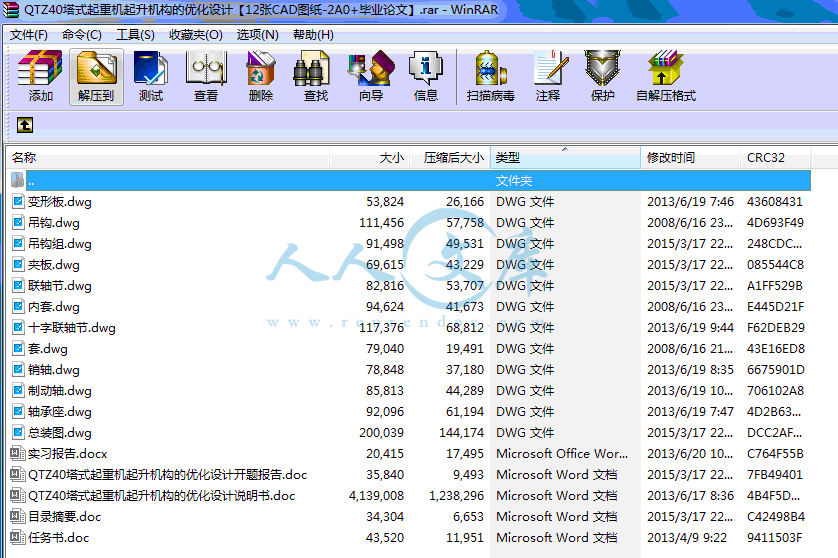Click the Comment (注释) toolbar icon

[548, 76]
